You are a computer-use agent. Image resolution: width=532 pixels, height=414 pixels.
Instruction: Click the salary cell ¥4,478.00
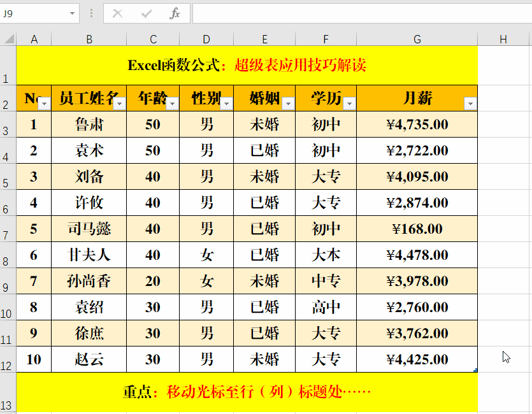417,255
